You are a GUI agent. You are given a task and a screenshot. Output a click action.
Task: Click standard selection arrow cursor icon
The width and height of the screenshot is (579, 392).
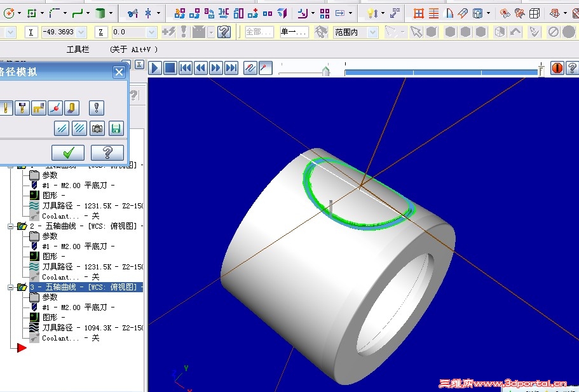(x=416, y=32)
